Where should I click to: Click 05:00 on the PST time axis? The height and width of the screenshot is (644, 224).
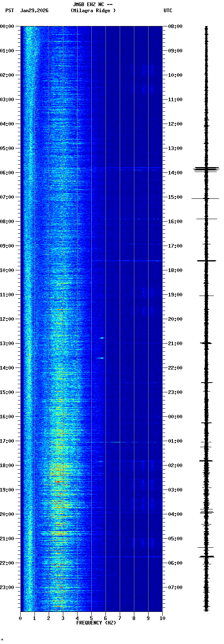[x=7, y=148]
